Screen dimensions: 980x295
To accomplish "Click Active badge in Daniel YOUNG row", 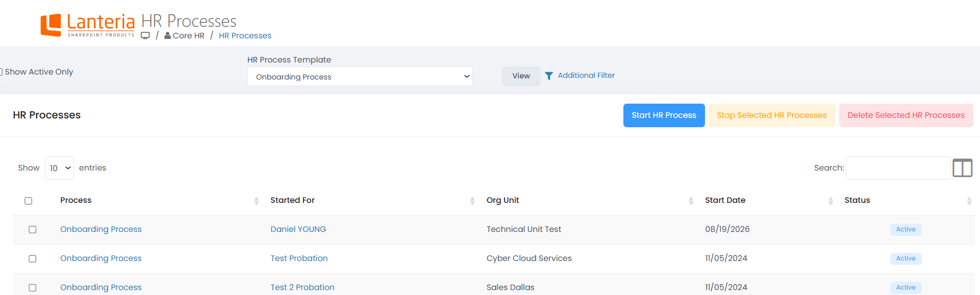I will point(906,229).
